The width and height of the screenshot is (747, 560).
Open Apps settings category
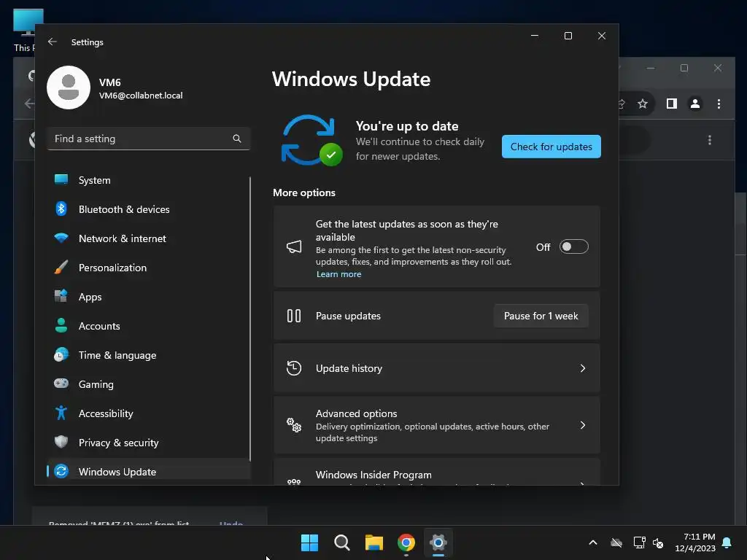[149, 297]
